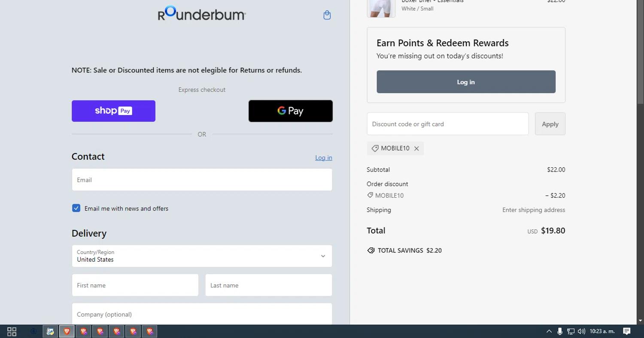
Task: Click the Express checkout label
Action: point(202,90)
